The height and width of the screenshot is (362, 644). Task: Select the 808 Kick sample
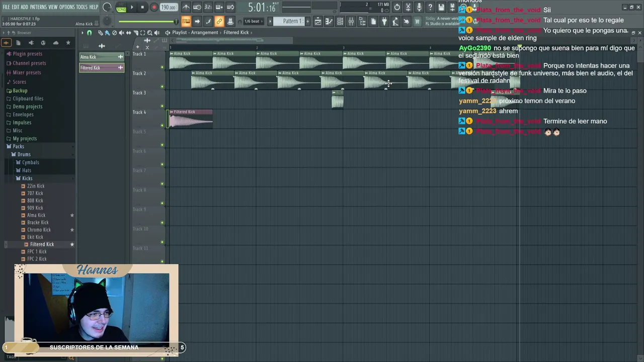35,201
